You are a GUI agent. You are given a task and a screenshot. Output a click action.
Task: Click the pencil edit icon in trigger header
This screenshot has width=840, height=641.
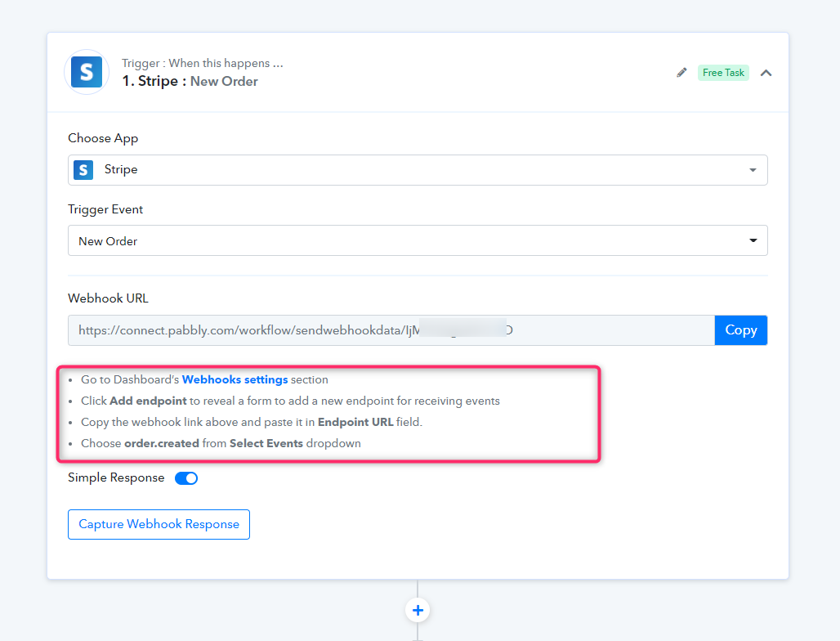click(x=681, y=72)
